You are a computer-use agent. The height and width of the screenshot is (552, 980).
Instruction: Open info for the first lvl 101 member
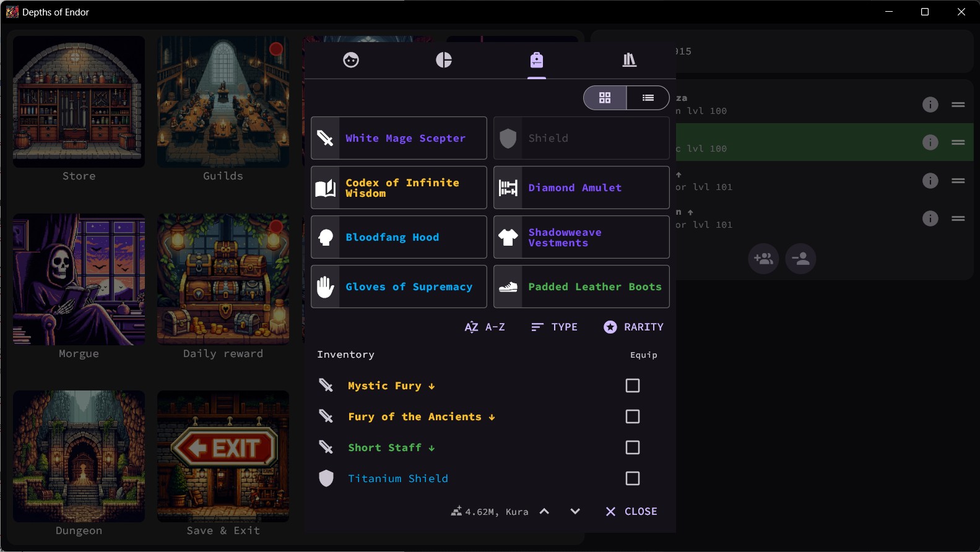tap(930, 181)
